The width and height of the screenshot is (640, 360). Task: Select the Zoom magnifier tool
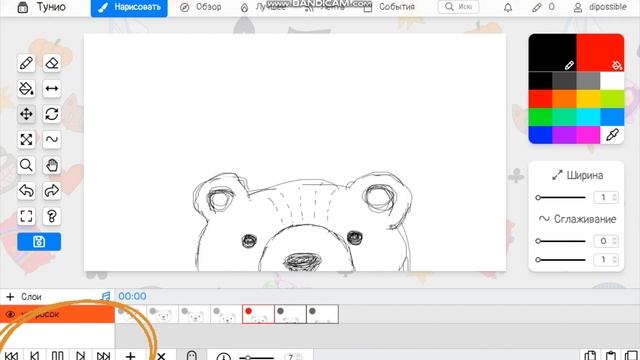[x=26, y=165]
